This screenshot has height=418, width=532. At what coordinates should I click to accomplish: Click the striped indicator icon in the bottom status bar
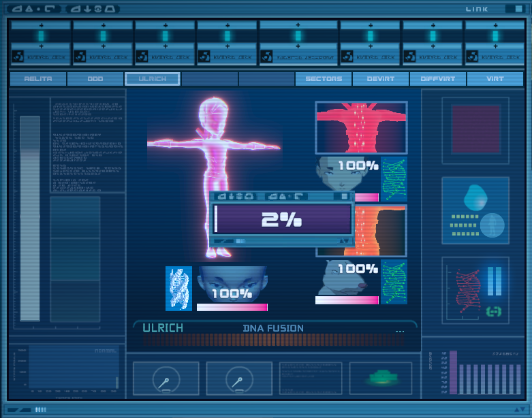(x=41, y=410)
